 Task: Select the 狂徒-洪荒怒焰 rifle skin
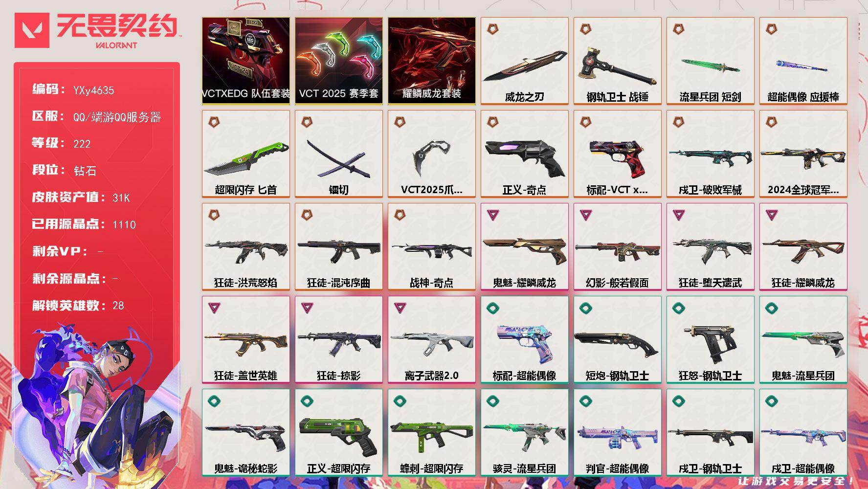pyautogui.click(x=245, y=247)
